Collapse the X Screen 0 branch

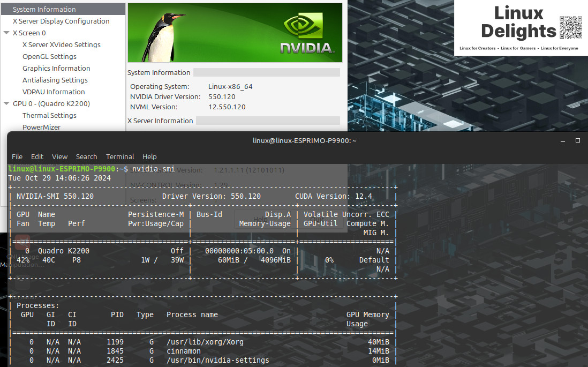(6, 33)
